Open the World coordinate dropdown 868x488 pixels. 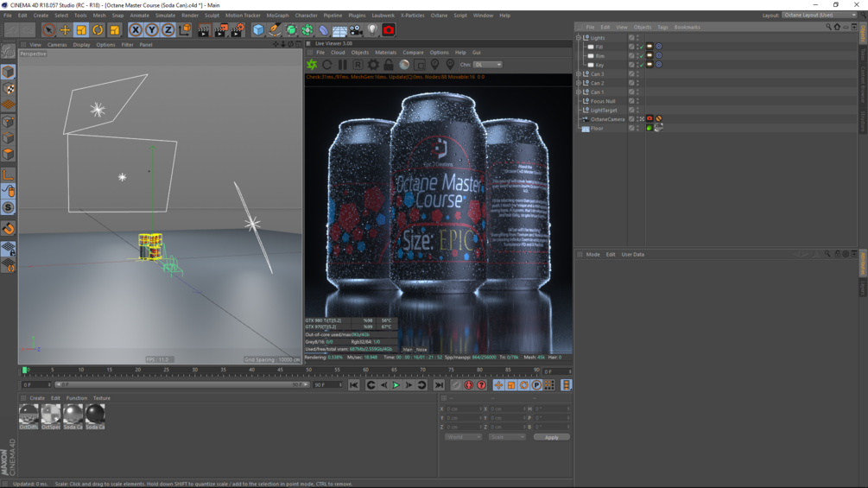[463, 437]
